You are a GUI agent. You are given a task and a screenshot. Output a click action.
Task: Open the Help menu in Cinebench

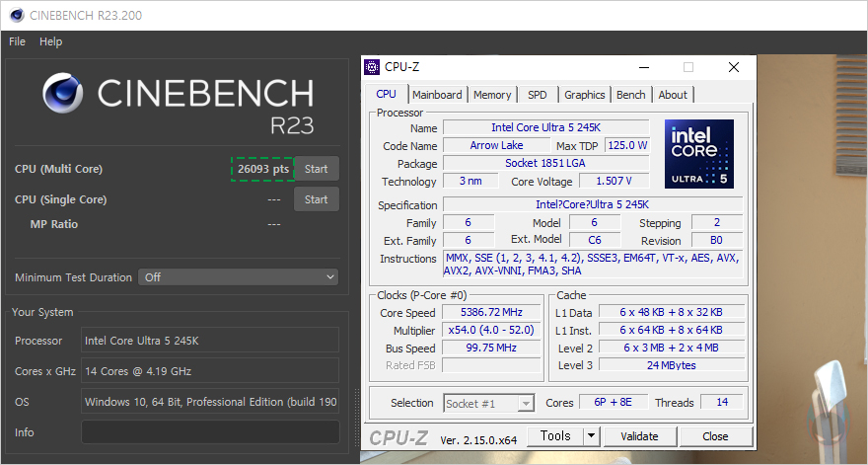tap(51, 41)
